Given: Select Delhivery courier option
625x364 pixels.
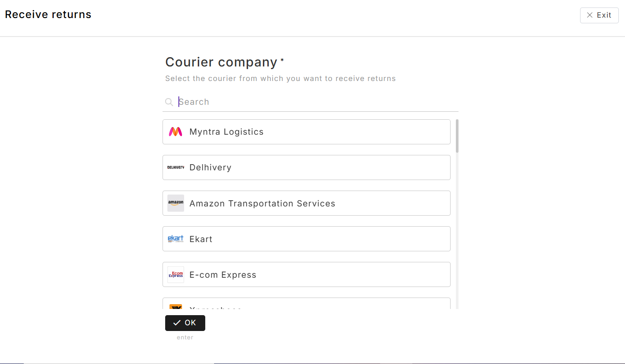Looking at the screenshot, I should [x=307, y=167].
